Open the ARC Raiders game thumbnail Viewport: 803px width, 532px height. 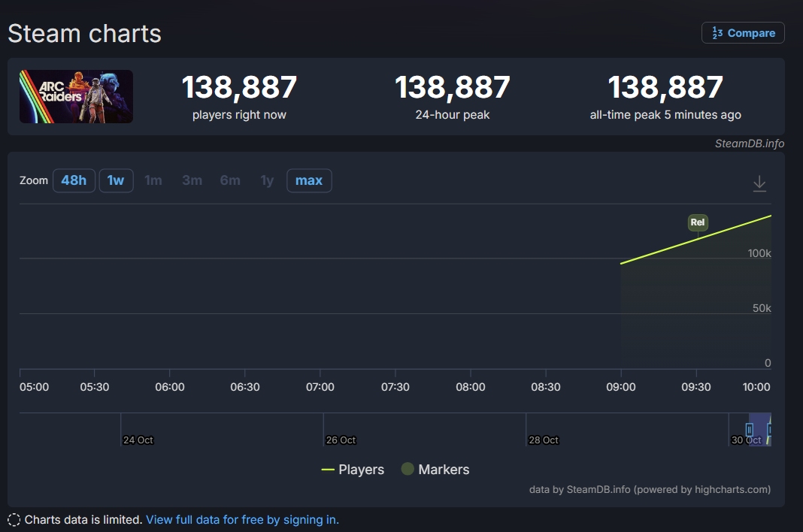pos(76,96)
